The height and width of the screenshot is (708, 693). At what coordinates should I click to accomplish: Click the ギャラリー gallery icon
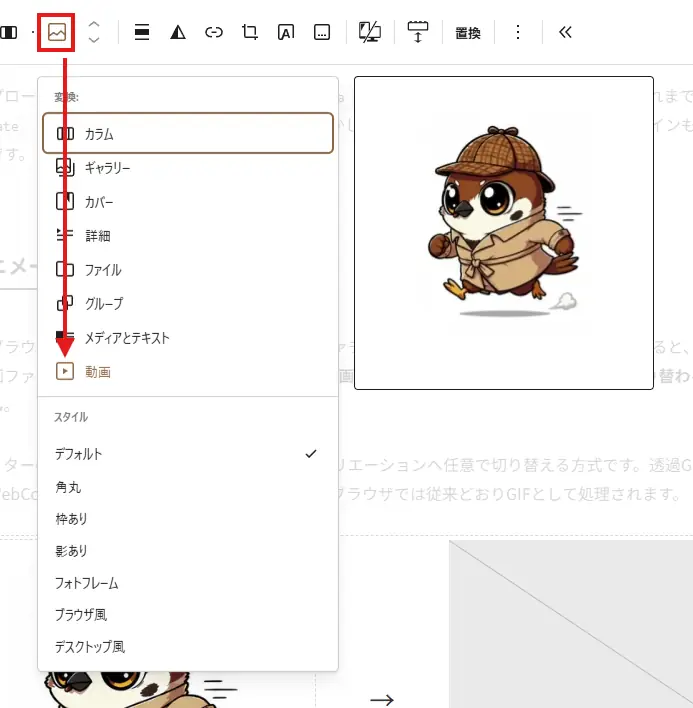click(65, 168)
